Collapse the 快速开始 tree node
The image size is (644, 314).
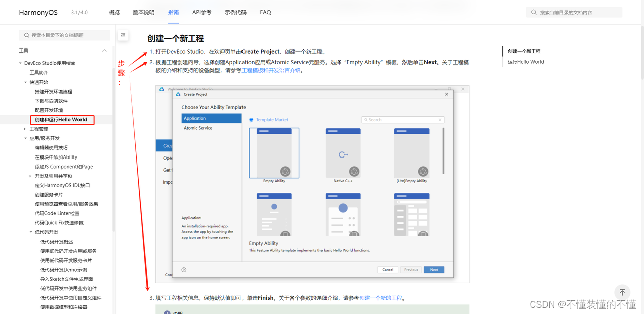click(25, 82)
